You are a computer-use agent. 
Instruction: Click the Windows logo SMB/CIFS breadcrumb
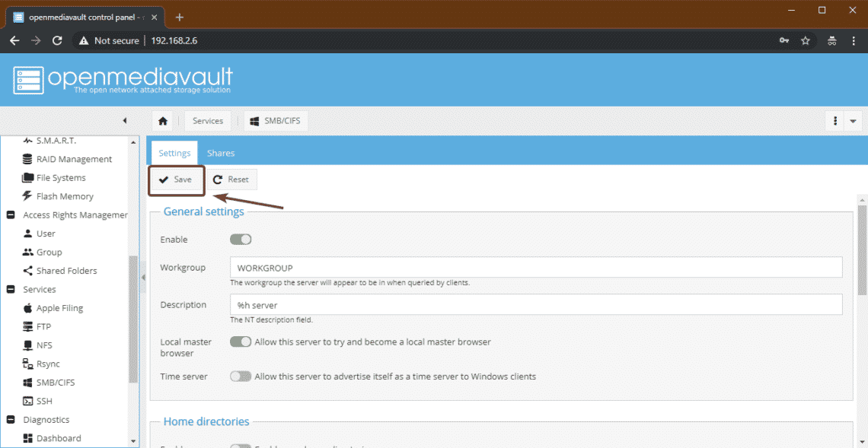click(275, 121)
